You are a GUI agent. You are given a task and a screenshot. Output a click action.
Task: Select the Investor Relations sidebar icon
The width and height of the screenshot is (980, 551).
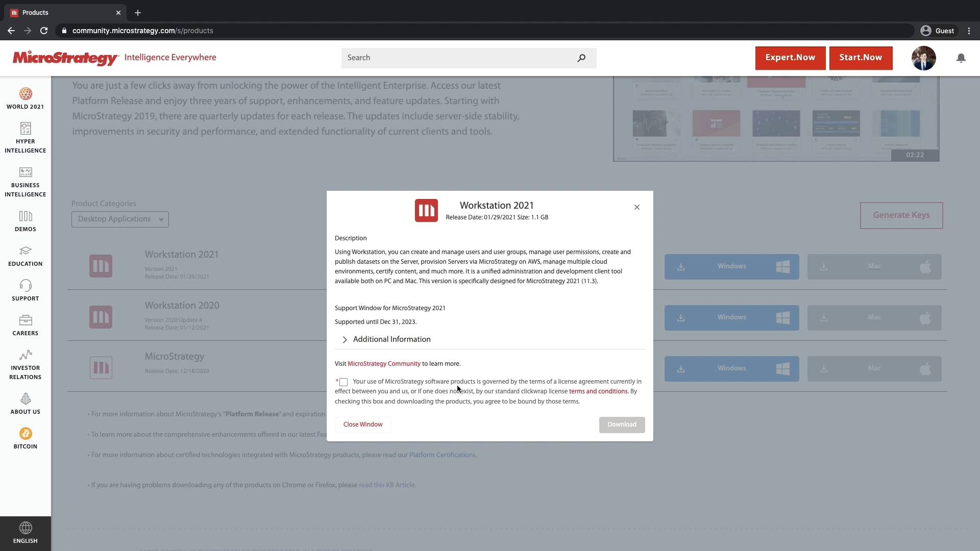(25, 355)
